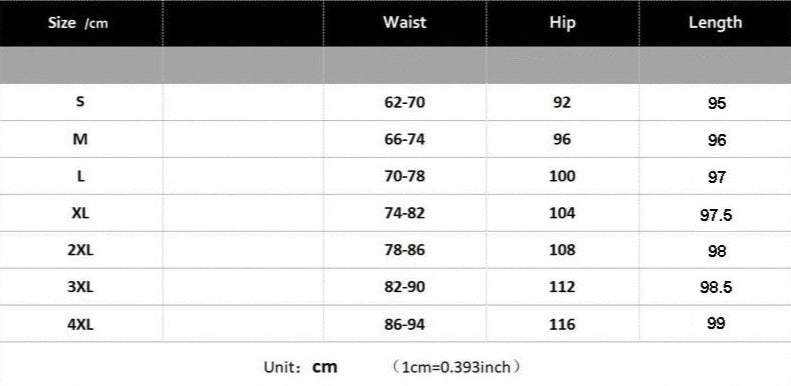Image resolution: width=791 pixels, height=386 pixels.
Task: Click the Unit: cm label
Action: [301, 367]
